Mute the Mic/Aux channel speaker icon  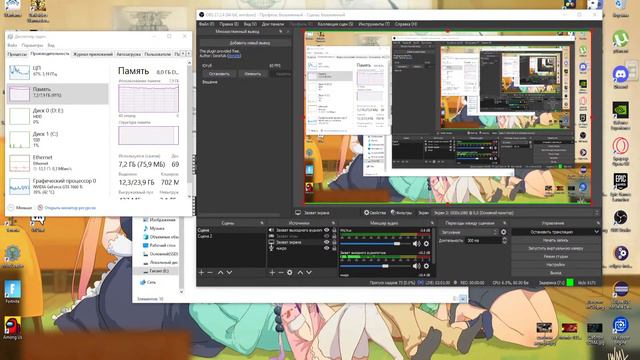416,244
